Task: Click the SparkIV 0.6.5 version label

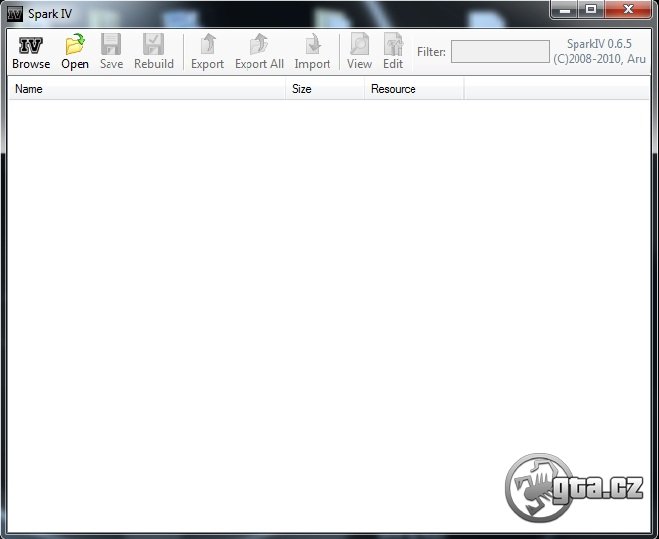Action: [x=599, y=45]
